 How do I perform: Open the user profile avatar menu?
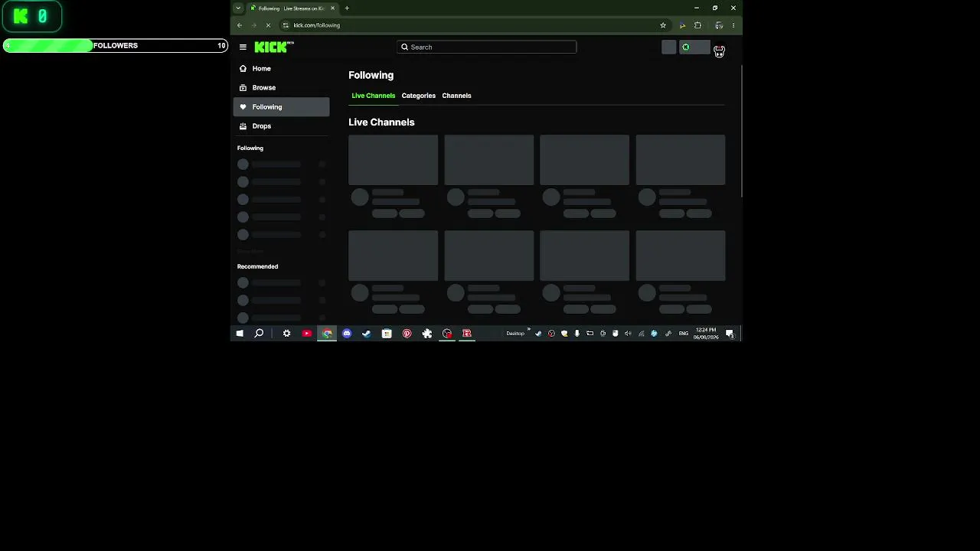tap(719, 50)
